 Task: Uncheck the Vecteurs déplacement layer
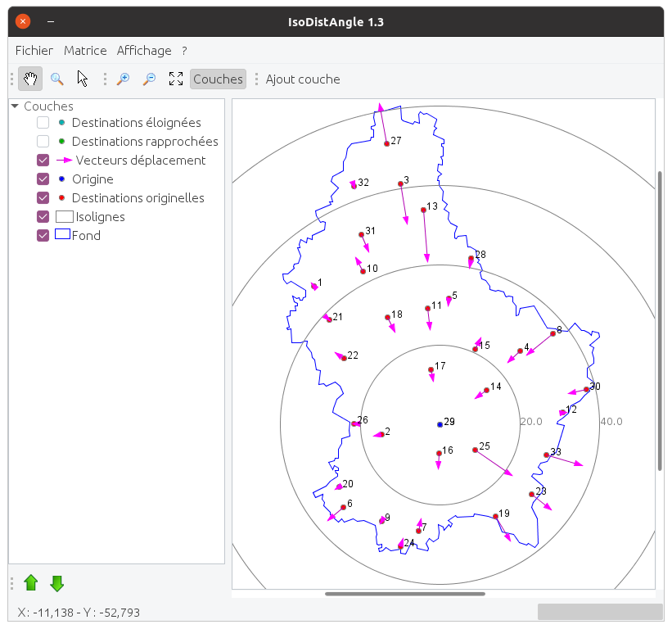(43, 161)
